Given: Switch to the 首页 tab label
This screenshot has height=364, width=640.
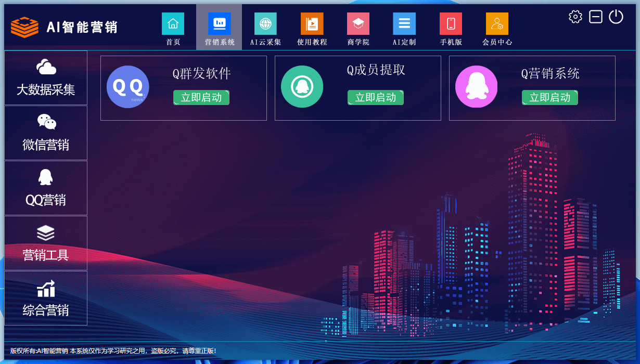Looking at the screenshot, I should (x=173, y=42).
